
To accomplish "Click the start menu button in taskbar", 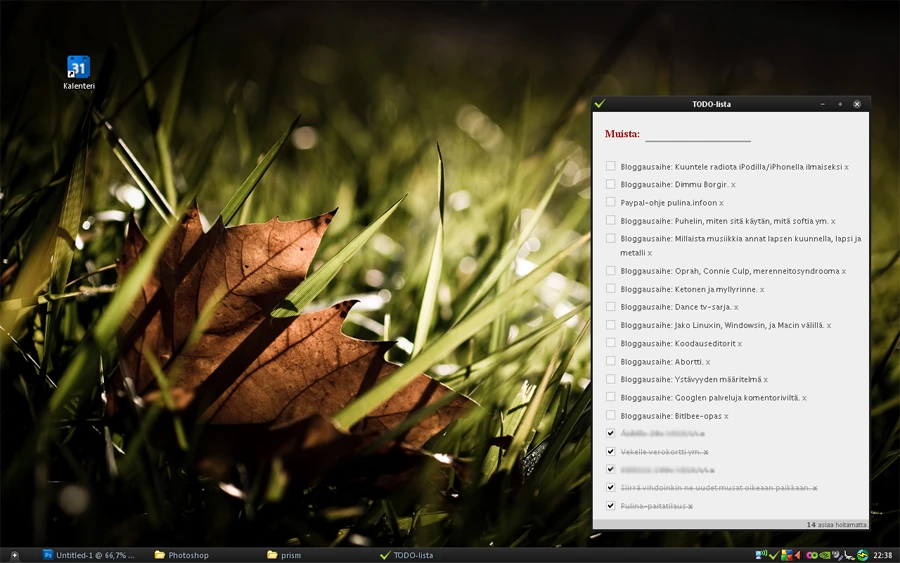I will 14,555.
